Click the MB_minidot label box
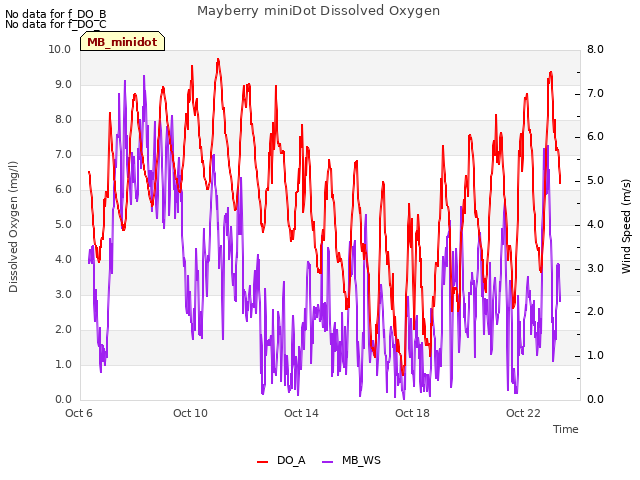This screenshot has width=640, height=480. click(x=122, y=41)
